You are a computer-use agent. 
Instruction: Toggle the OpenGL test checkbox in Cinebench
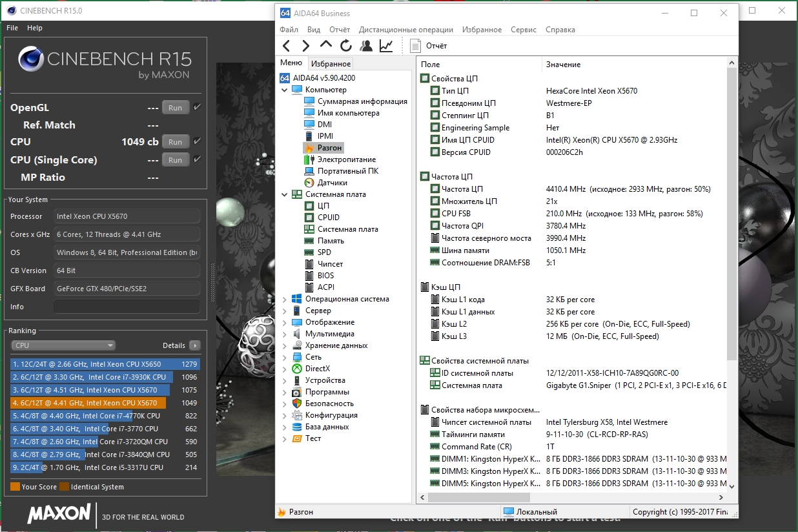click(x=197, y=107)
